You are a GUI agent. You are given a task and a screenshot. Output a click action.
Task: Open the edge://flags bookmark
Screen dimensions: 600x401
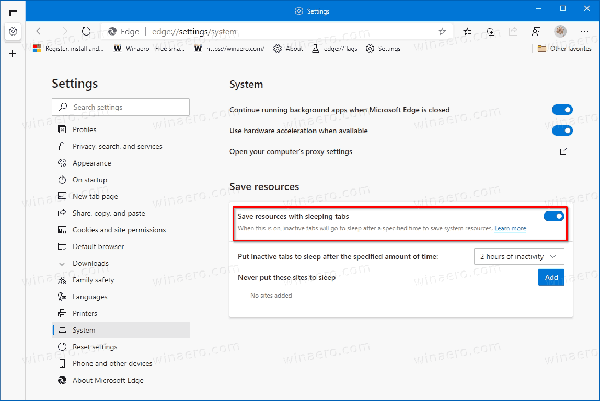334,49
